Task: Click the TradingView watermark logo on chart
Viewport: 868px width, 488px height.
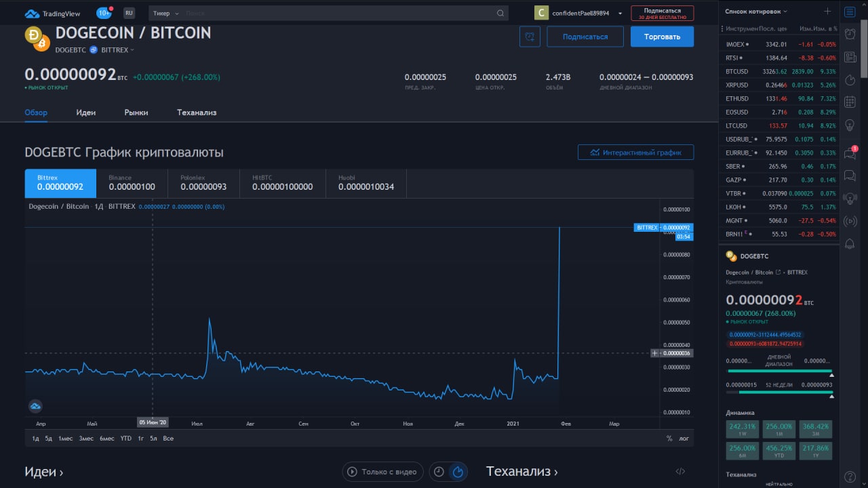Action: (x=36, y=406)
